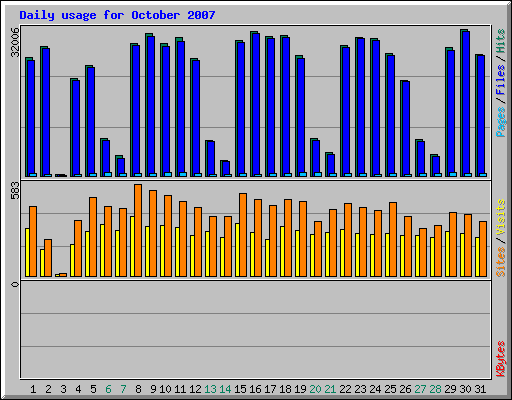Click green day 14 label
The height and width of the screenshot is (400, 512).
225,389
